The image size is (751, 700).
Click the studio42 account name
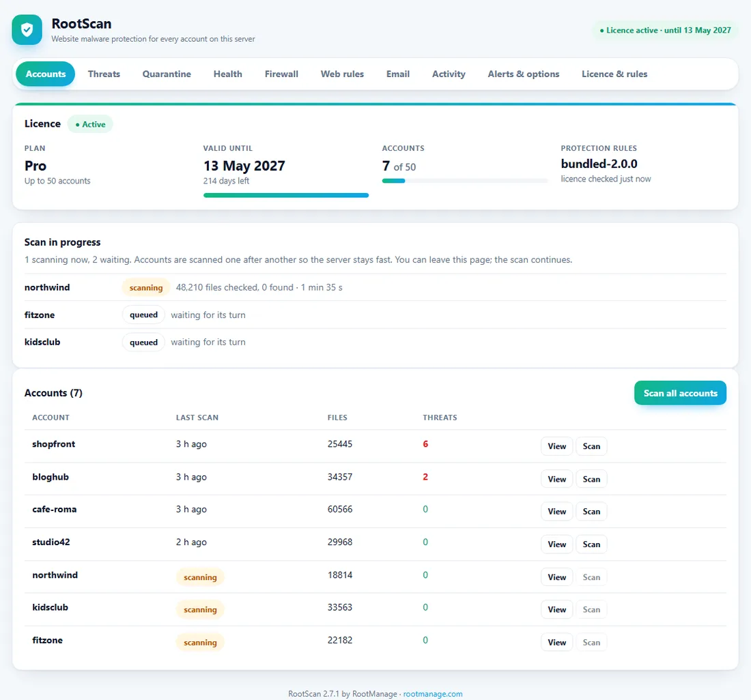(51, 542)
